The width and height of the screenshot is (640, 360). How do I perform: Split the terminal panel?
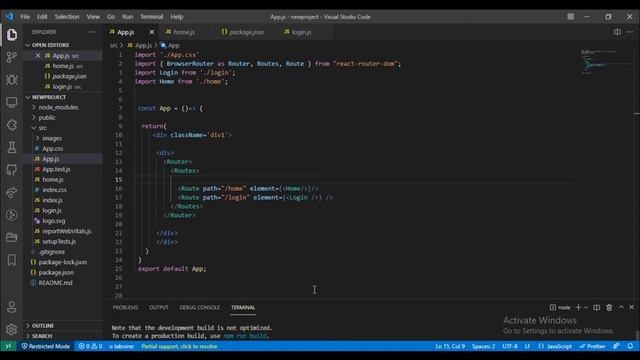pyautogui.click(x=597, y=307)
